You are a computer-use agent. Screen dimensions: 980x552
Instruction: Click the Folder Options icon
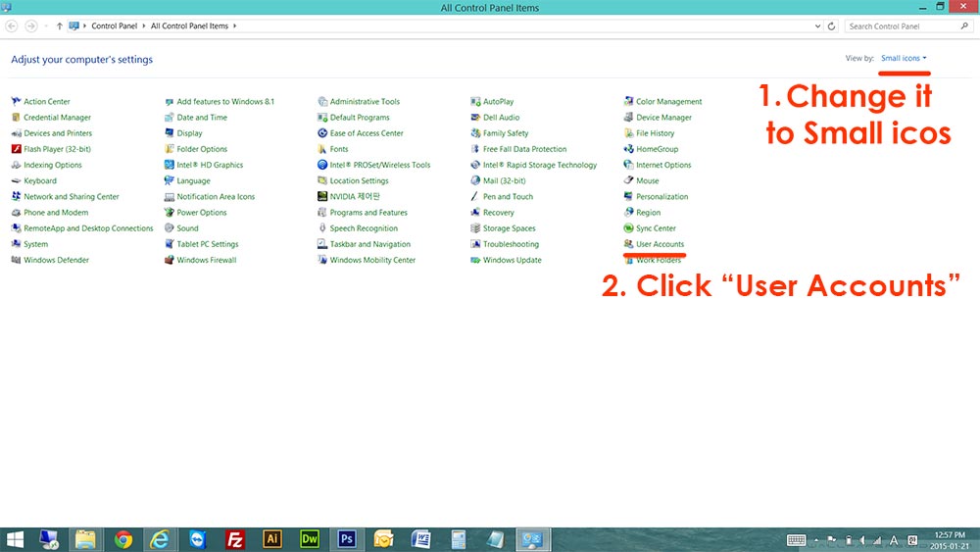tap(170, 149)
